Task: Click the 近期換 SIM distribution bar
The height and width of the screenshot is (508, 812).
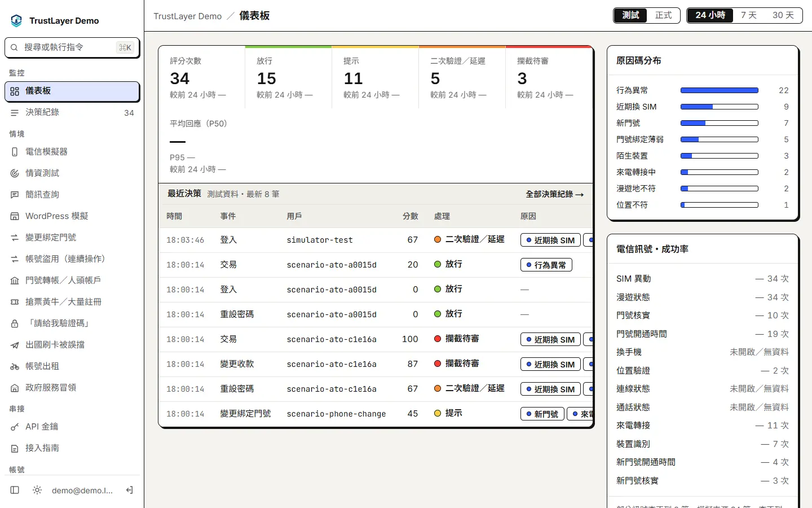Action: (719, 107)
